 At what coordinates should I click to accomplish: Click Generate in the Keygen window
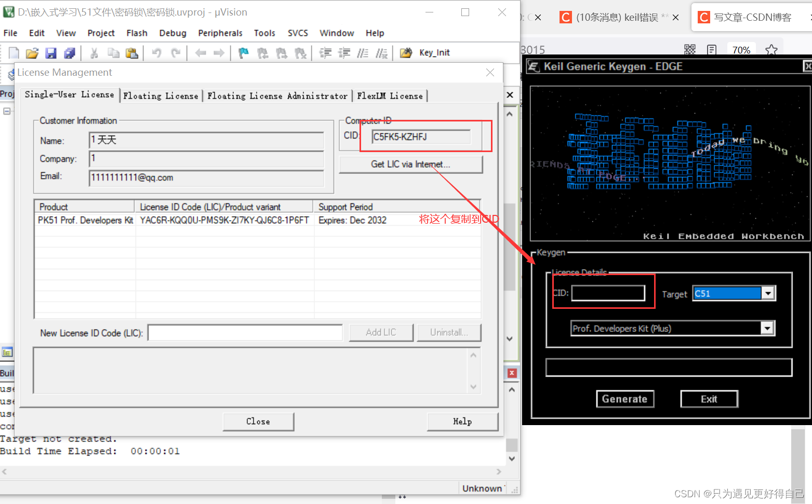625,399
